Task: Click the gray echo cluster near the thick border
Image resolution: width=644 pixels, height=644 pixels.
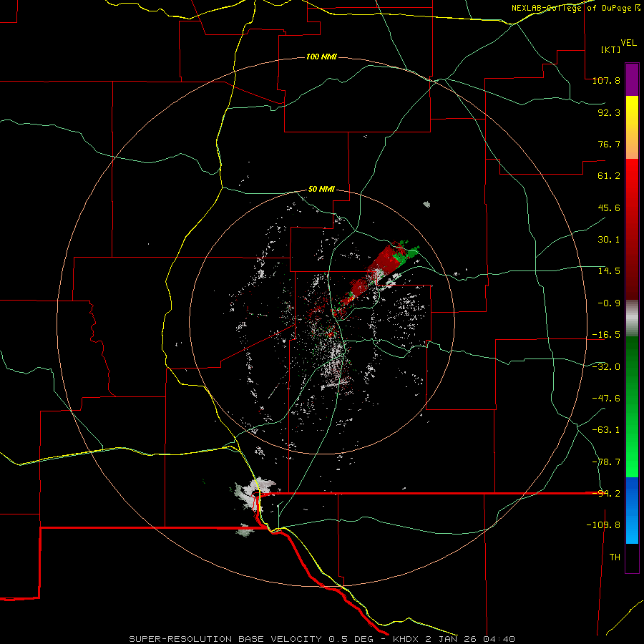Action: 253,492
